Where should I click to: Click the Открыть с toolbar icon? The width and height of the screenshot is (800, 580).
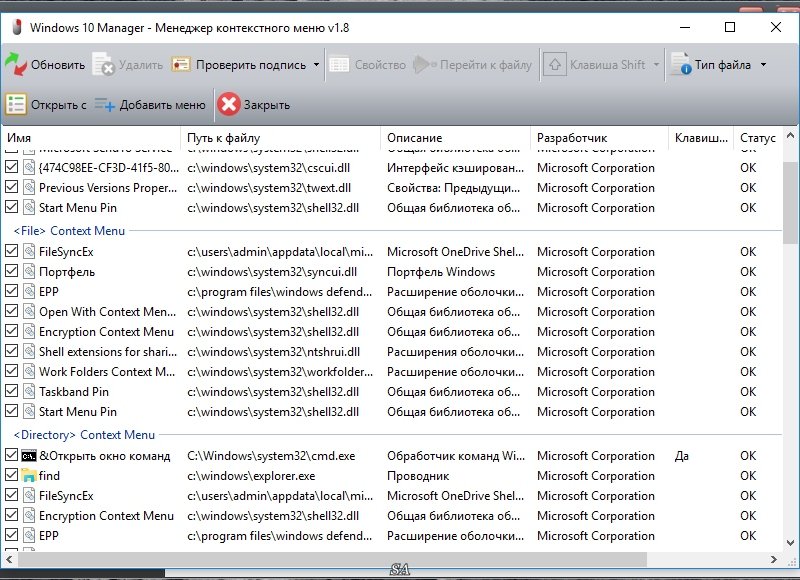(x=16, y=105)
